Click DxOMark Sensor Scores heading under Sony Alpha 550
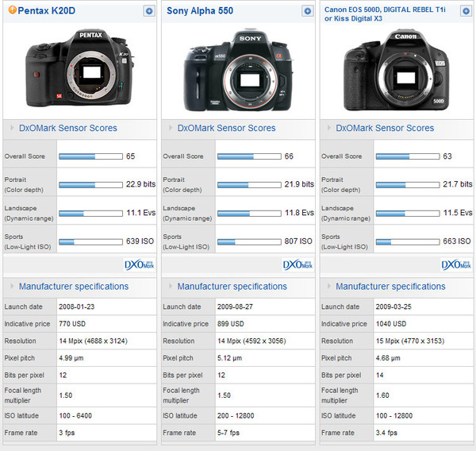Screen dimensions: 476x451 [226, 128]
